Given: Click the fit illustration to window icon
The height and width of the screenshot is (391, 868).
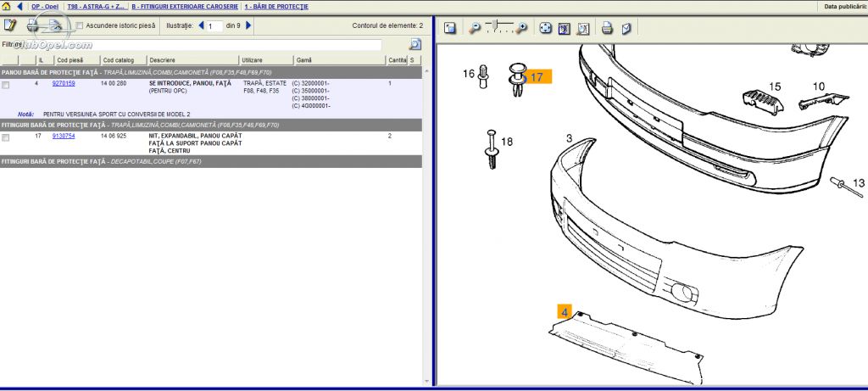Looking at the screenshot, I should [x=564, y=28].
